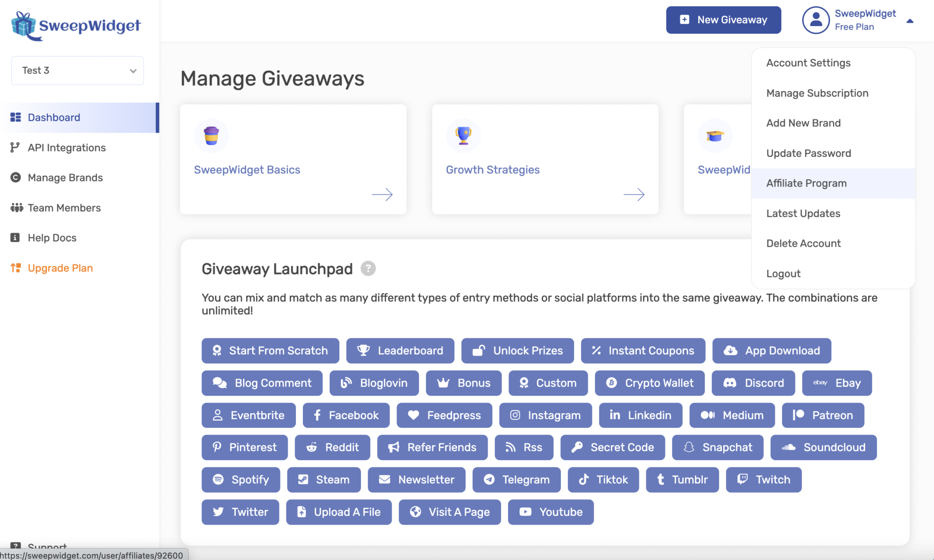
Task: Click the Upgrade Plan link
Action: pyautogui.click(x=60, y=268)
